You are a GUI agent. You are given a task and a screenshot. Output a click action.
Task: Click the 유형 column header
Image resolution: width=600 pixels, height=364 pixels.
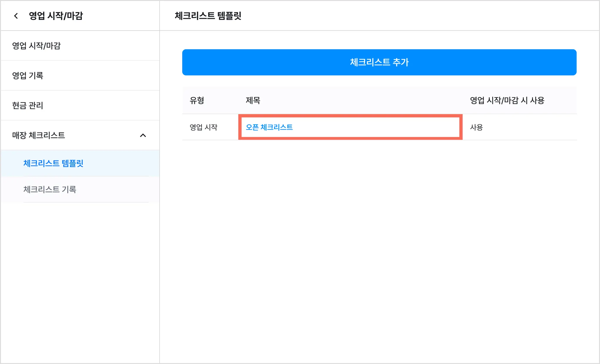[197, 100]
